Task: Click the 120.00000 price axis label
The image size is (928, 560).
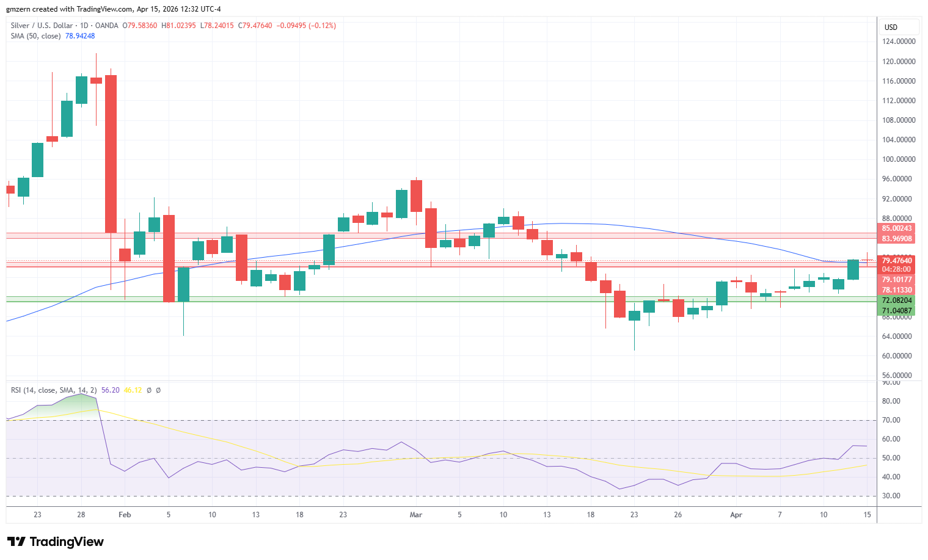Action: click(899, 62)
